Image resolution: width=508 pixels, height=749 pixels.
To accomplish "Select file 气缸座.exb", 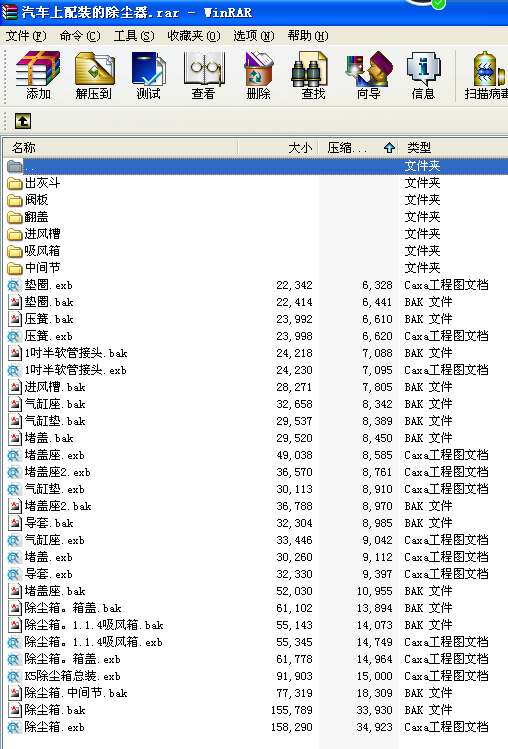I will 54,540.
